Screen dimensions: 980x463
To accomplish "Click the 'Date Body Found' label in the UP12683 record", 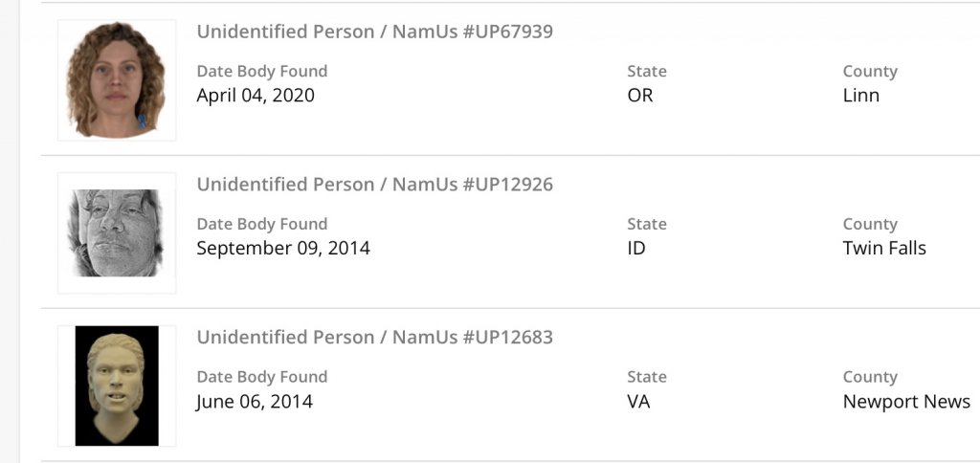I will (x=262, y=378).
